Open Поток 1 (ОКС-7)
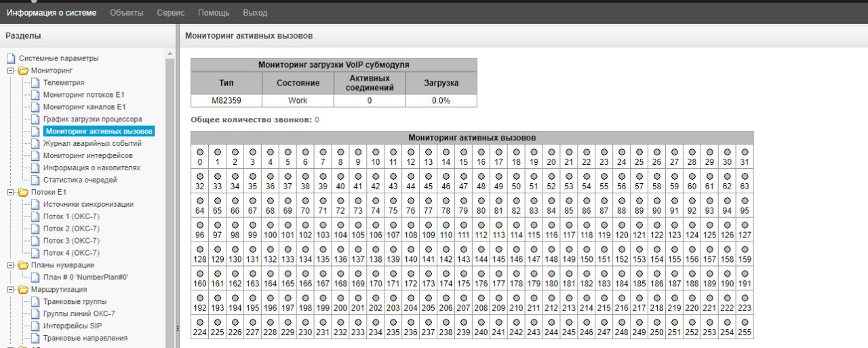 pyautogui.click(x=71, y=216)
